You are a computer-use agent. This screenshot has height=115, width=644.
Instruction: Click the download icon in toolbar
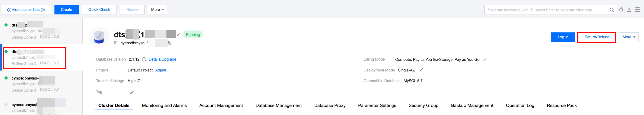[629, 10]
